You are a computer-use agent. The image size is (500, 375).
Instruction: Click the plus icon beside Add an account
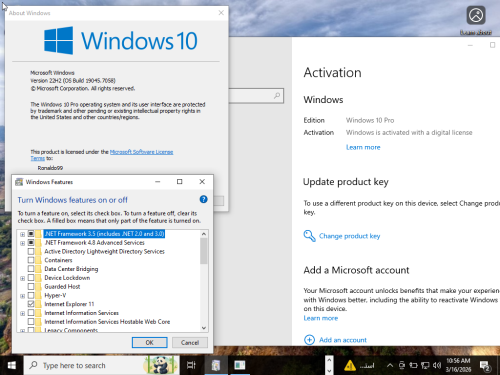[309, 340]
